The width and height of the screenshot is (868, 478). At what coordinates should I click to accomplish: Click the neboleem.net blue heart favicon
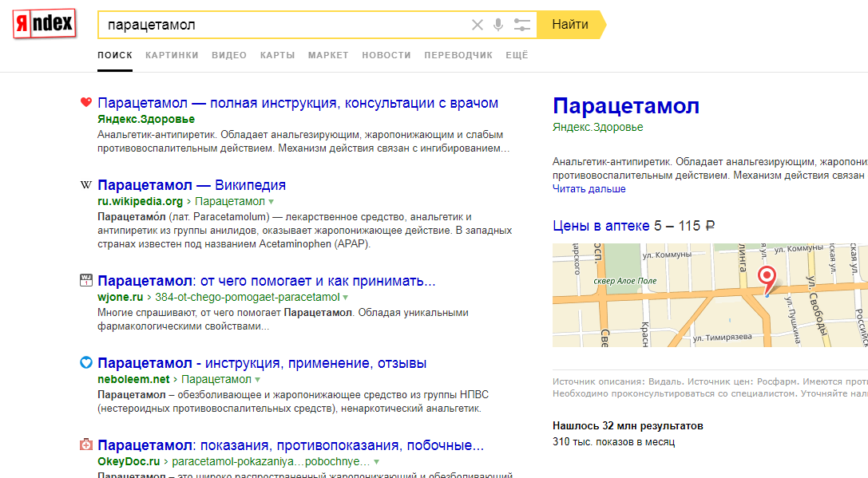[x=86, y=363]
